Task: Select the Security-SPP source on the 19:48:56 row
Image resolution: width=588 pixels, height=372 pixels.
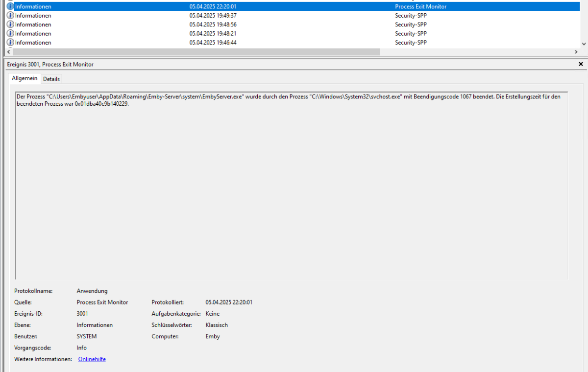Action: coord(411,24)
